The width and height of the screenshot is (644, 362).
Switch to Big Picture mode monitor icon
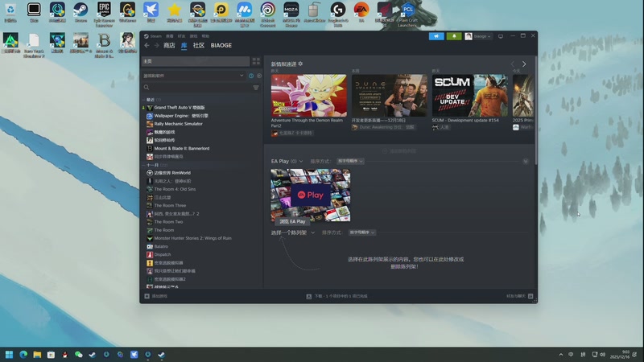coord(501,36)
